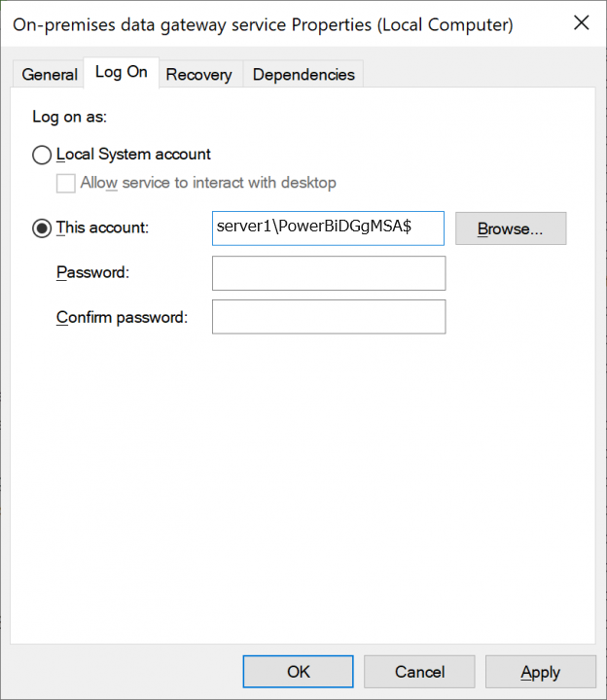The width and height of the screenshot is (607, 700).
Task: Click the "Log on as:" heading text
Action: (69, 117)
